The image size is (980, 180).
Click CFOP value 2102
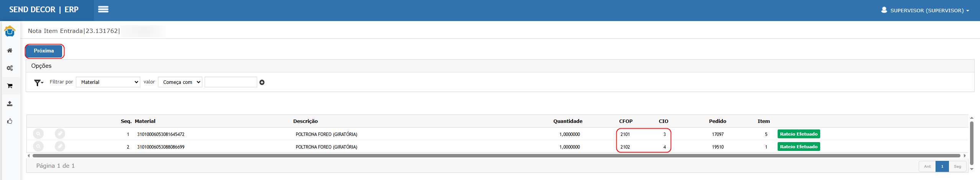625,147
